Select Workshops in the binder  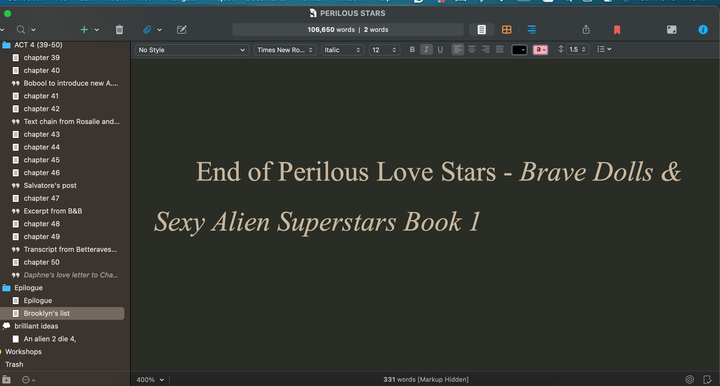[23, 352]
